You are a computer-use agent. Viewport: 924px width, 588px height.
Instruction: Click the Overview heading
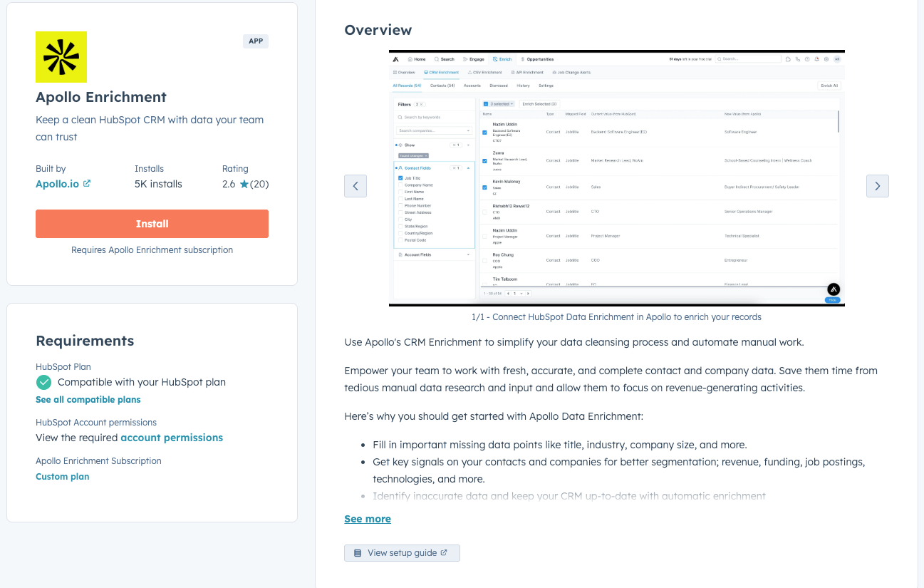click(x=378, y=30)
